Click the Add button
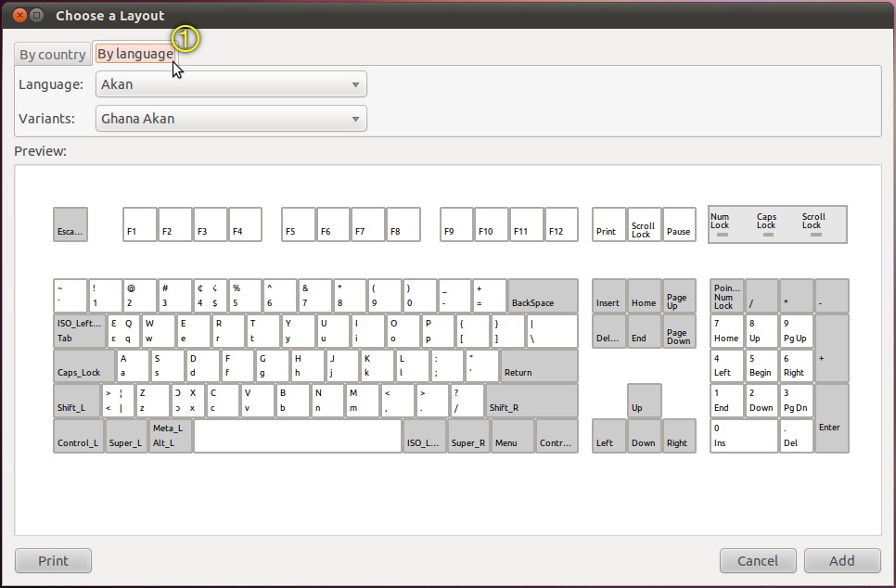The image size is (896, 588). 841,560
